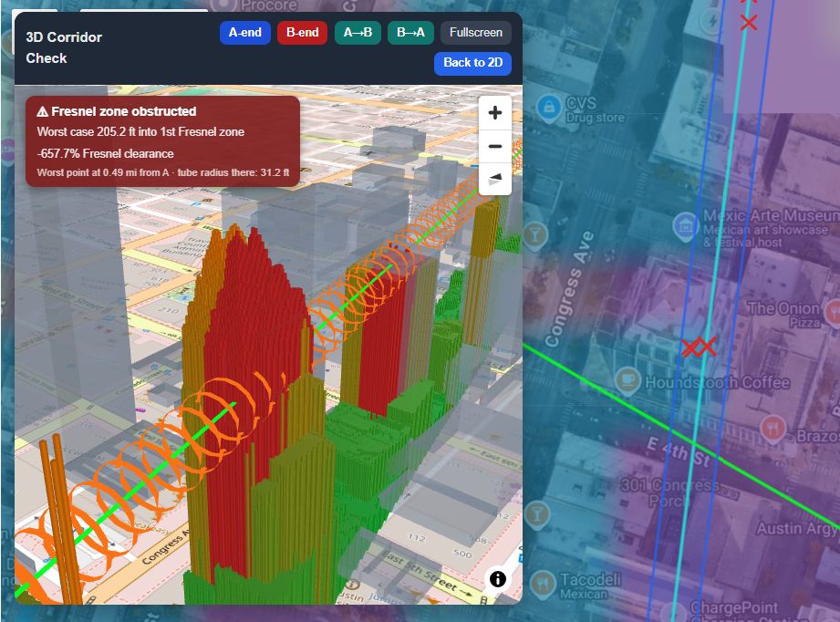Reset bearing with compass control

click(495, 179)
